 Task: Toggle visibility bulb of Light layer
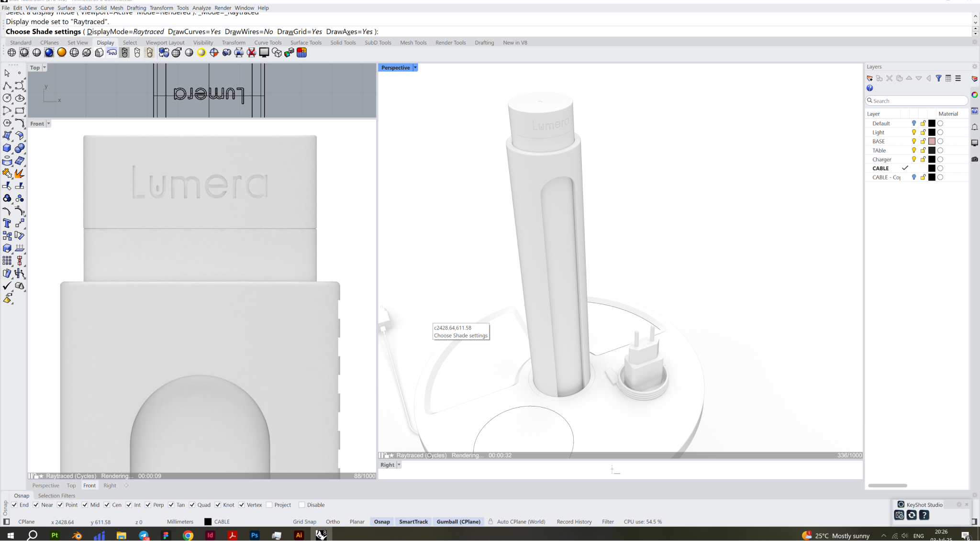[x=913, y=132]
